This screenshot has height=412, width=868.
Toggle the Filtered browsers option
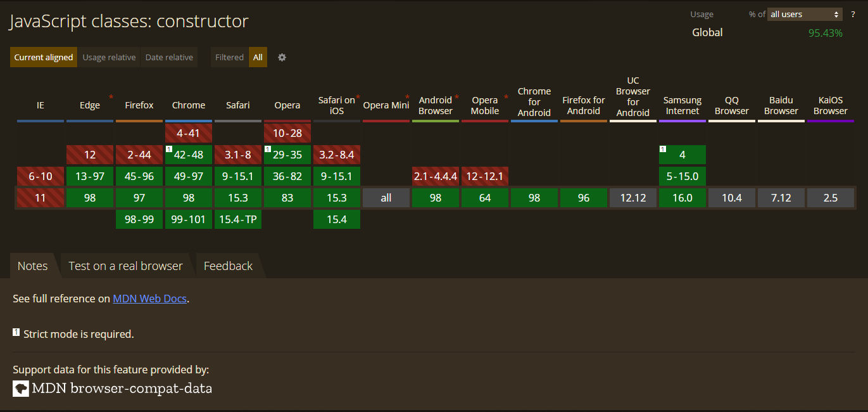[229, 57]
